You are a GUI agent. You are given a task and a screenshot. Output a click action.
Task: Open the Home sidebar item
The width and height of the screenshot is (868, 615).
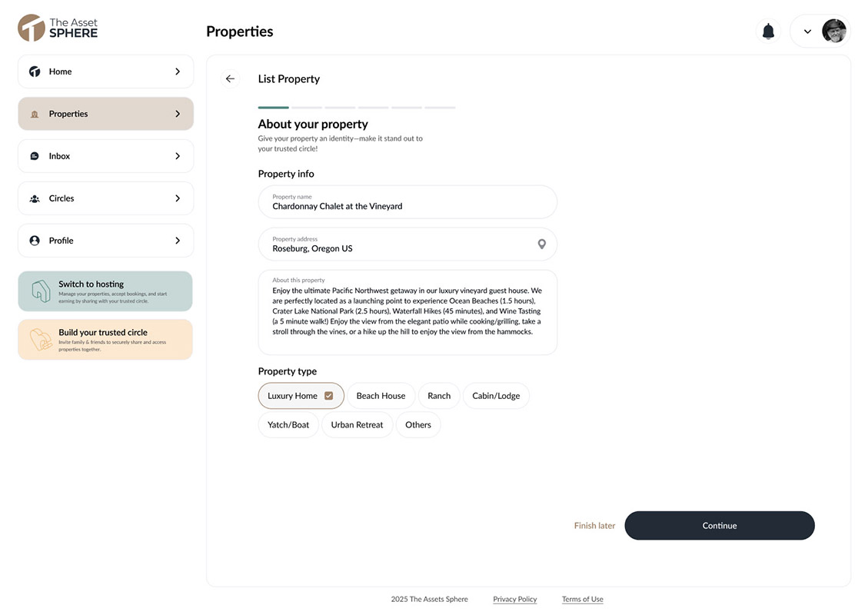coord(106,71)
